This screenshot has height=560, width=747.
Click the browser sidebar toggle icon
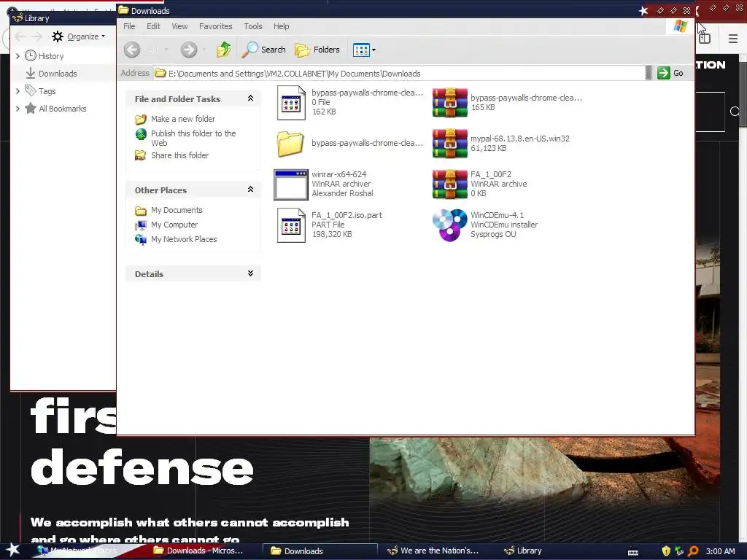[x=705, y=39]
